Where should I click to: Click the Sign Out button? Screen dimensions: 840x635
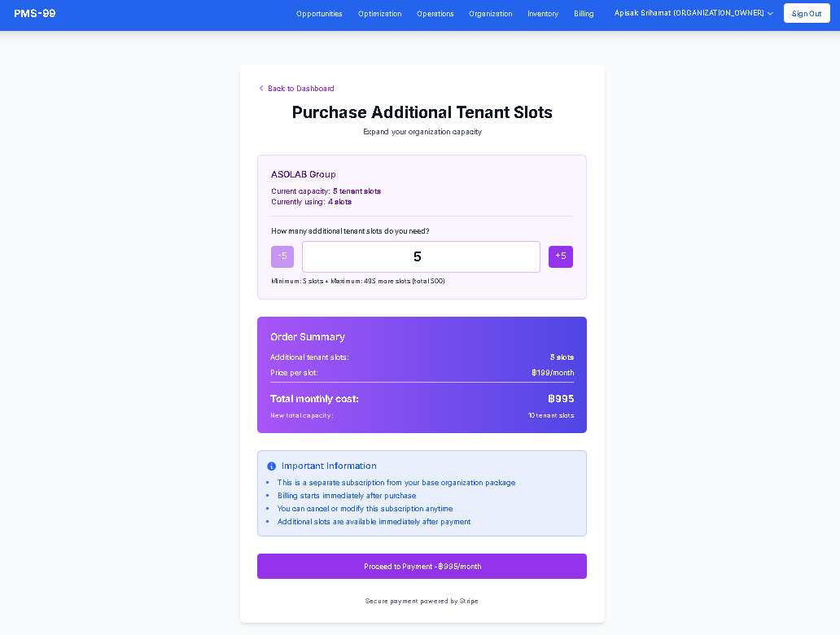(806, 13)
